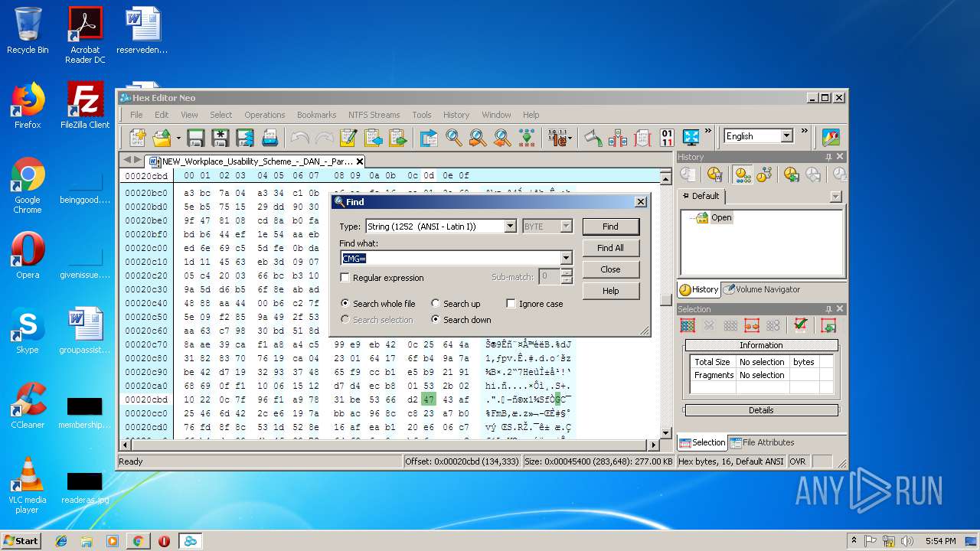Image resolution: width=980 pixels, height=551 pixels.
Task: Open the Edit menu
Action: click(162, 115)
